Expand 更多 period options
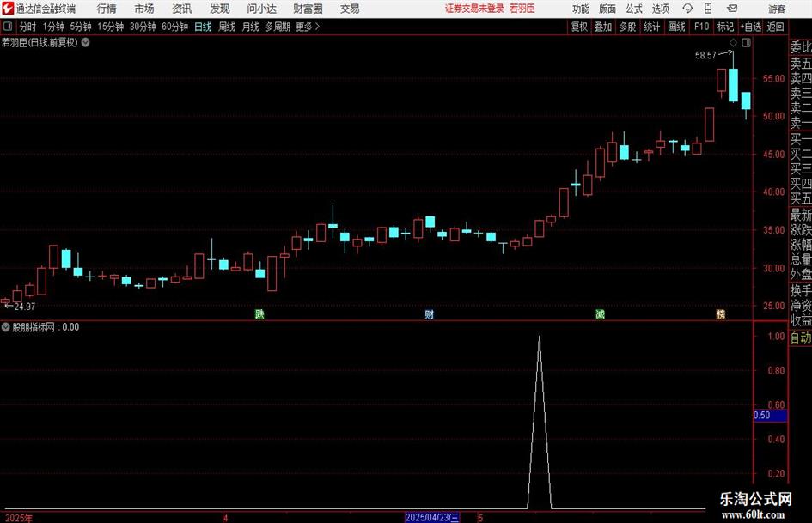Image resolution: width=812 pixels, height=523 pixels. tap(308, 27)
